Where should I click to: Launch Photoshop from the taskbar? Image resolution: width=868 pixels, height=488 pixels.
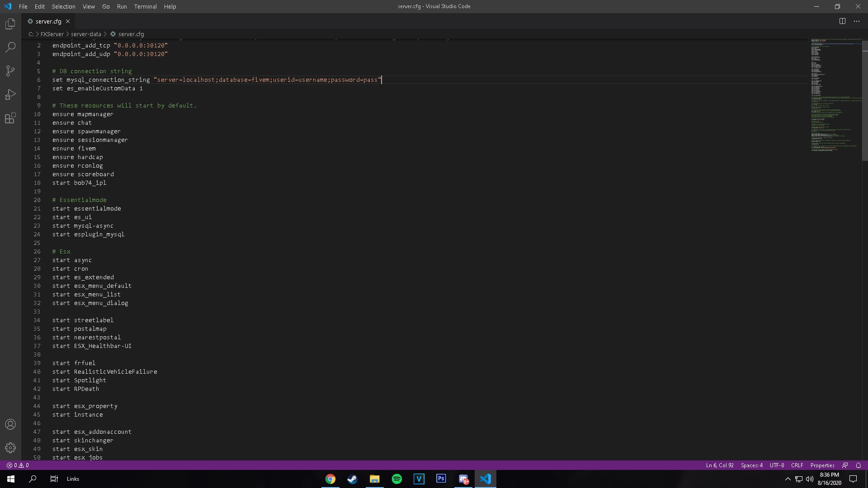[441, 479]
